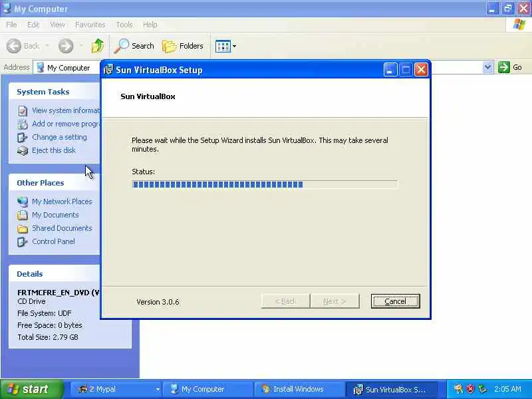Click the Version 3.0.6 label
The height and width of the screenshot is (399, 532).
pos(158,302)
